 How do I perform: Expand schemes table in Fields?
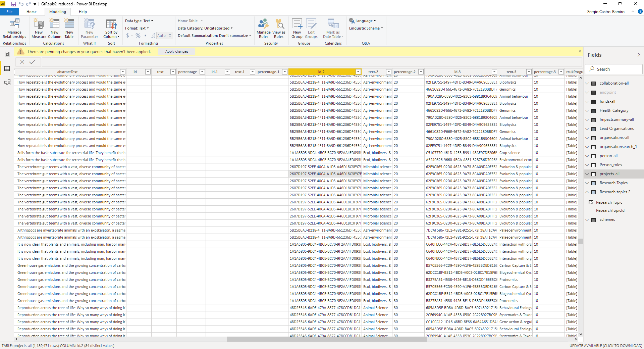click(587, 219)
